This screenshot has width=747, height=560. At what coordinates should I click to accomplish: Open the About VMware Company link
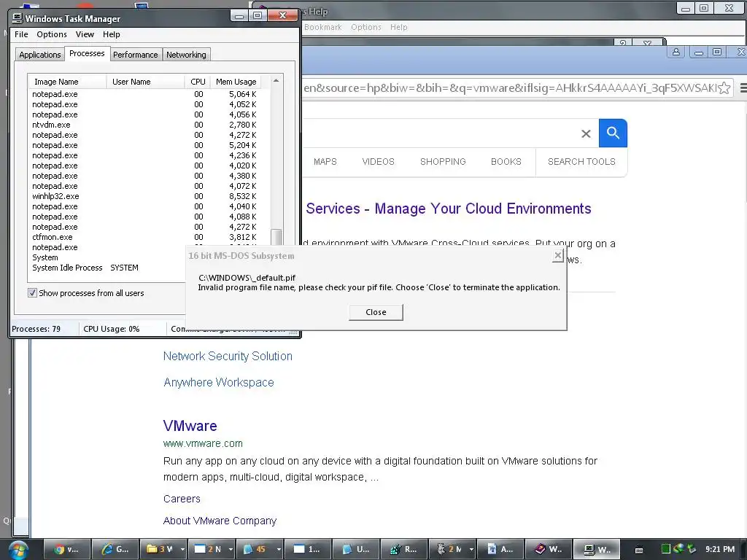coord(220,521)
